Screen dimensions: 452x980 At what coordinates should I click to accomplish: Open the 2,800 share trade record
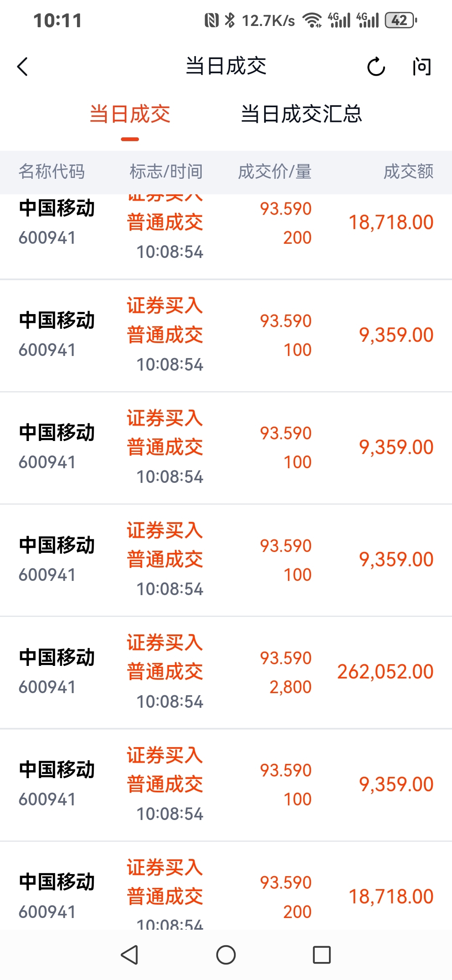[226, 672]
